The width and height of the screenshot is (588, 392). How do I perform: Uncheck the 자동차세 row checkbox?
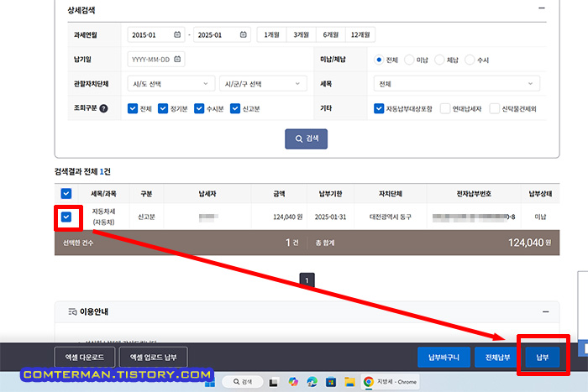(66, 217)
